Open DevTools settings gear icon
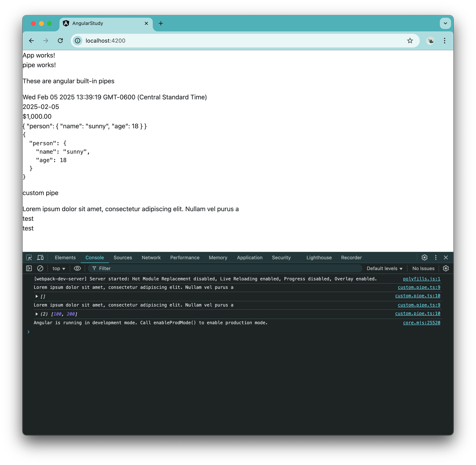Viewport: 476px width, 465px height. click(x=424, y=257)
